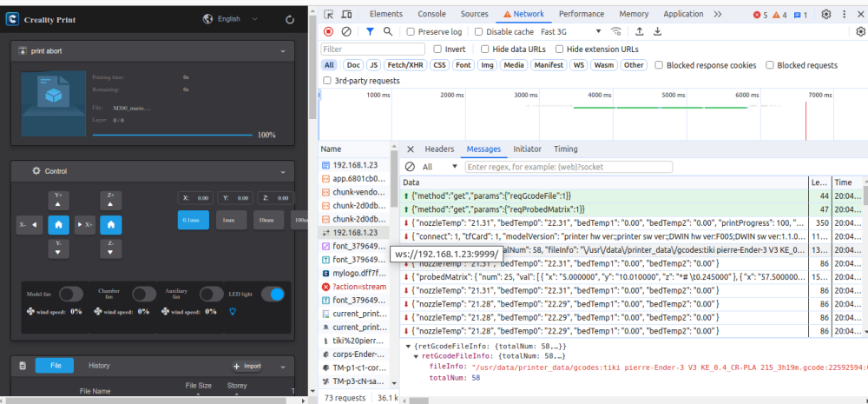Toggle the LED light switch off

click(273, 295)
